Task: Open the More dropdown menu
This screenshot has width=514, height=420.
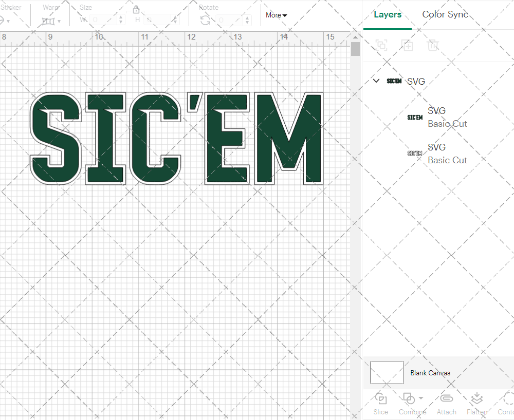Action: tap(277, 15)
